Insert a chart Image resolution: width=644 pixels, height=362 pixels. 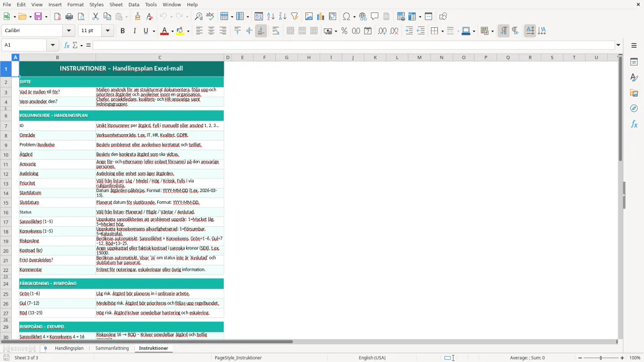[321, 17]
